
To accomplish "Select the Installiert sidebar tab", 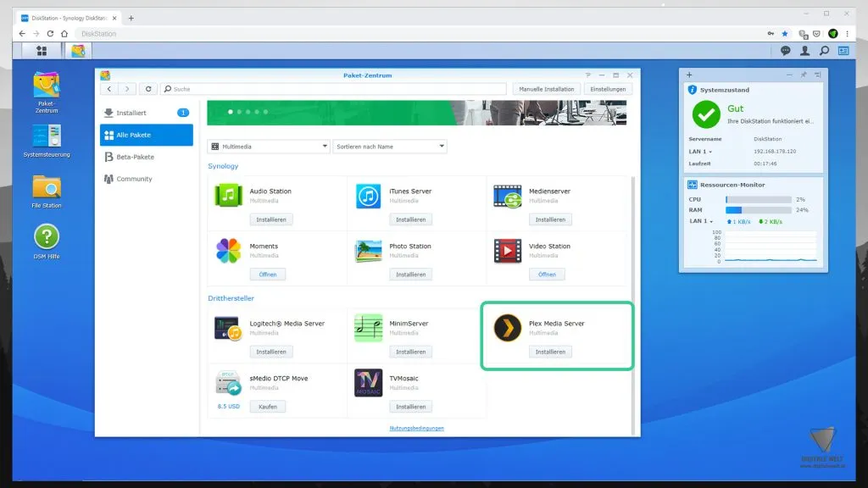I will point(146,113).
